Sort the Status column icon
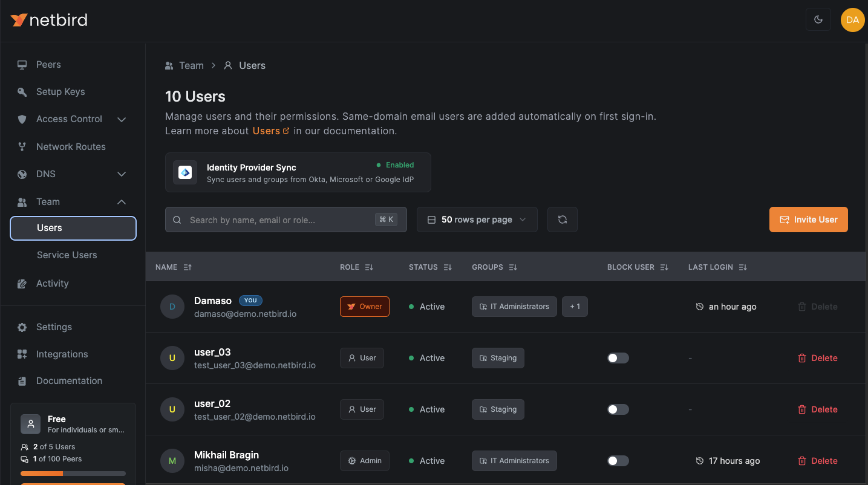Image resolution: width=868 pixels, height=485 pixels. click(448, 267)
